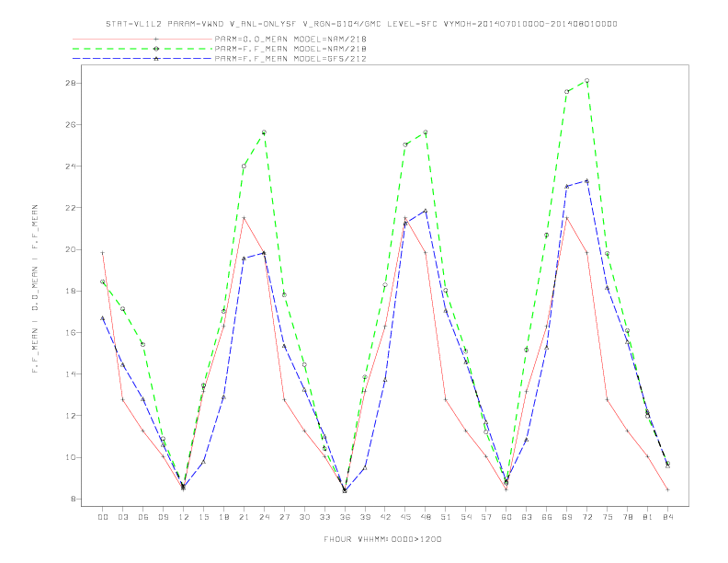Viewport: 728px width, 563px height.
Task: Select legend entry PARM=O.O_MEAN MODEL=NAM/218
Action: point(290,39)
